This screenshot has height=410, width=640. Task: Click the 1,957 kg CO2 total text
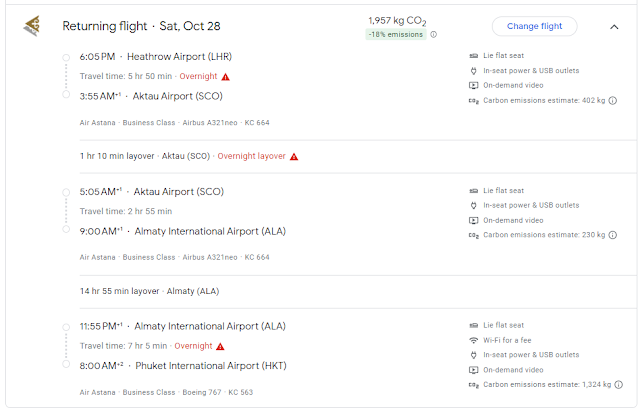coord(398,19)
